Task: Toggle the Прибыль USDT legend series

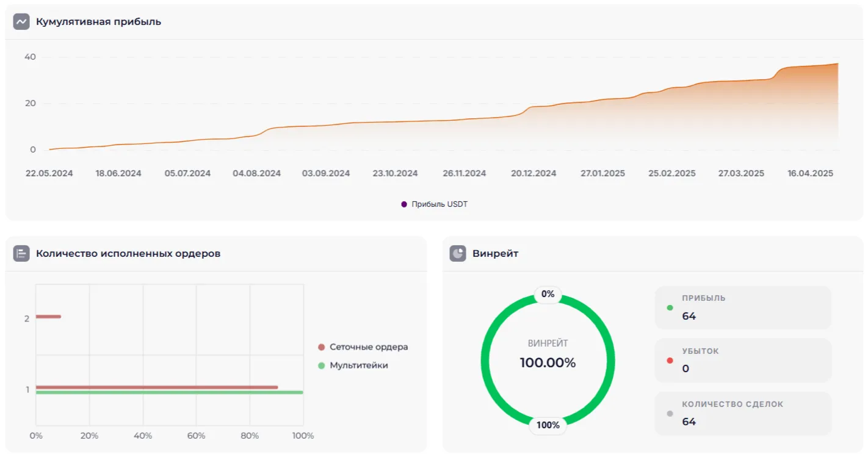Action: click(434, 204)
